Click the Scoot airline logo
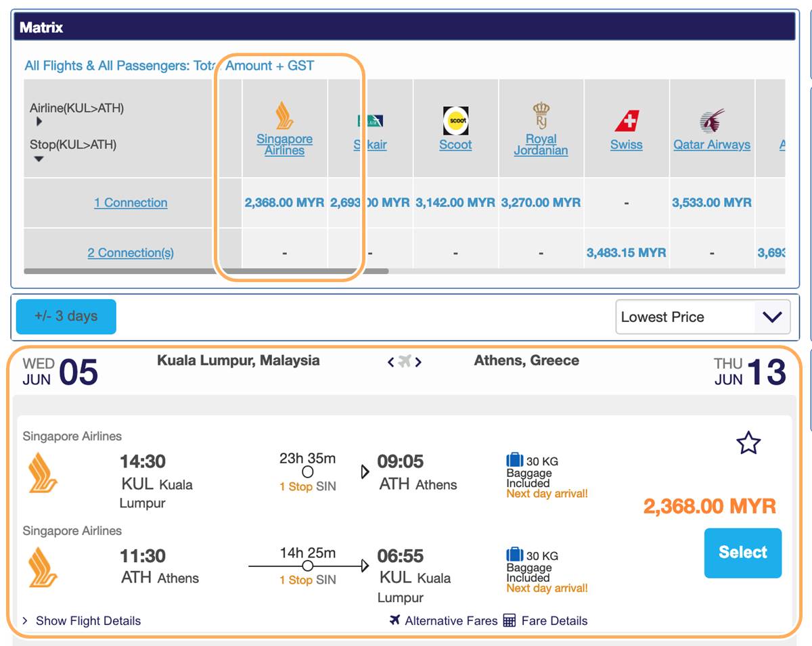The height and width of the screenshot is (646, 812). pos(455,120)
